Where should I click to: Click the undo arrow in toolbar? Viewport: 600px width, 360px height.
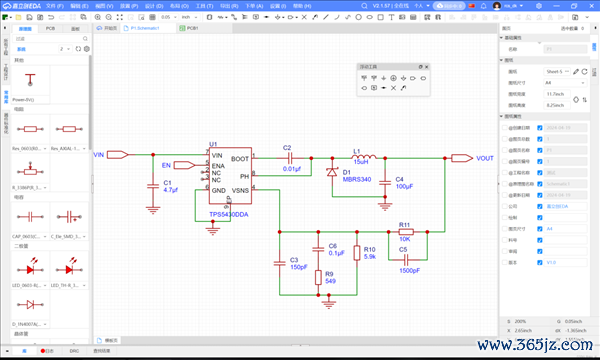point(51,17)
